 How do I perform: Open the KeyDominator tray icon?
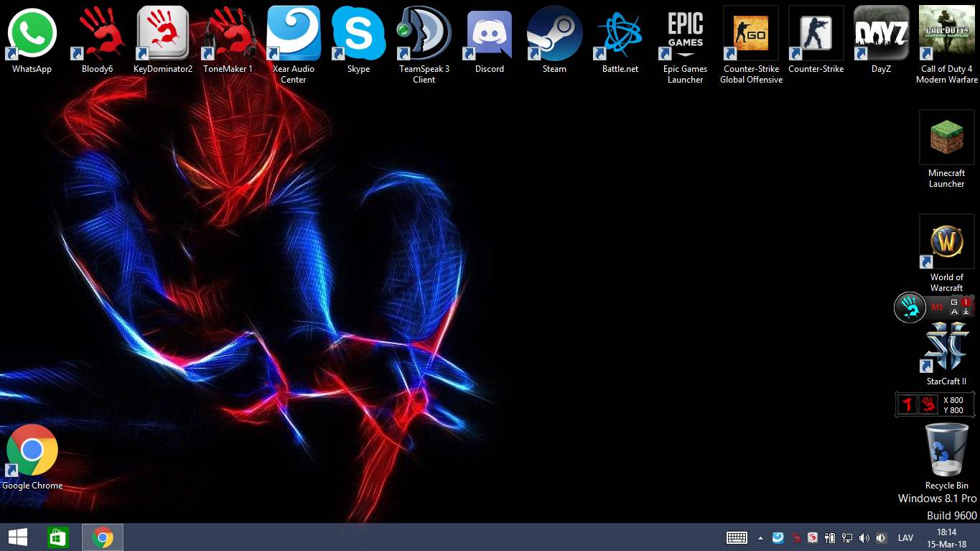point(813,537)
